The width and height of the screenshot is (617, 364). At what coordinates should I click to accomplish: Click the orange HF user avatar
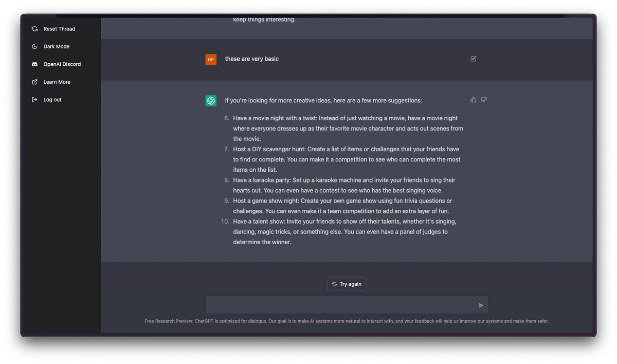tap(211, 60)
